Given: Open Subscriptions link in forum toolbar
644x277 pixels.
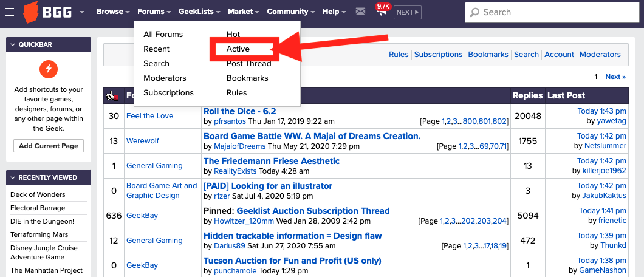Looking at the screenshot, I should [x=438, y=55].
